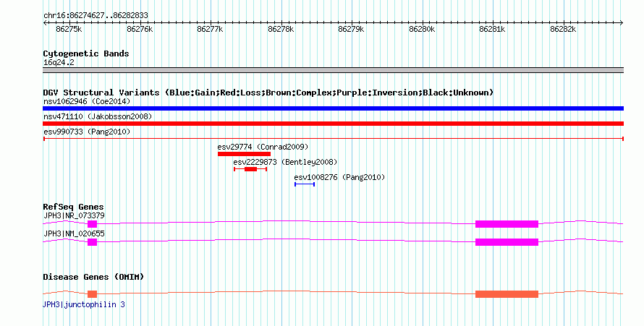Click the 86282k ruler tick label
The height and width of the screenshot is (326, 644).
(563, 29)
